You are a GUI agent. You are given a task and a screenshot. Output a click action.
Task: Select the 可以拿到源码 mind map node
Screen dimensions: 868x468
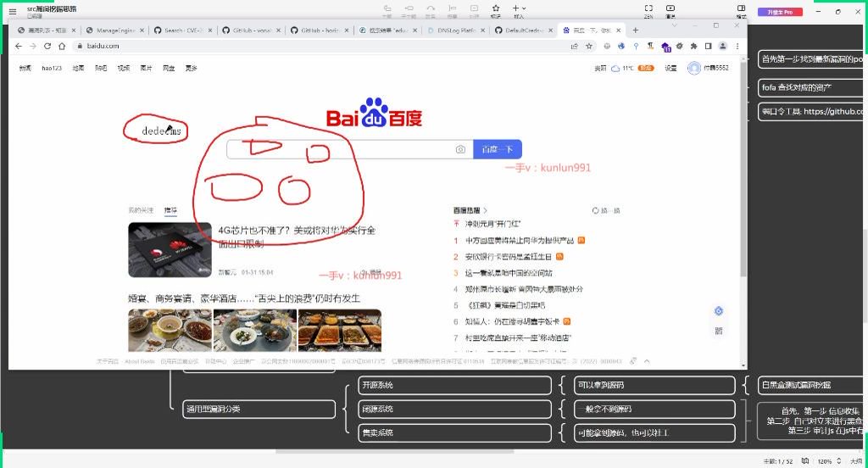[x=654, y=385]
